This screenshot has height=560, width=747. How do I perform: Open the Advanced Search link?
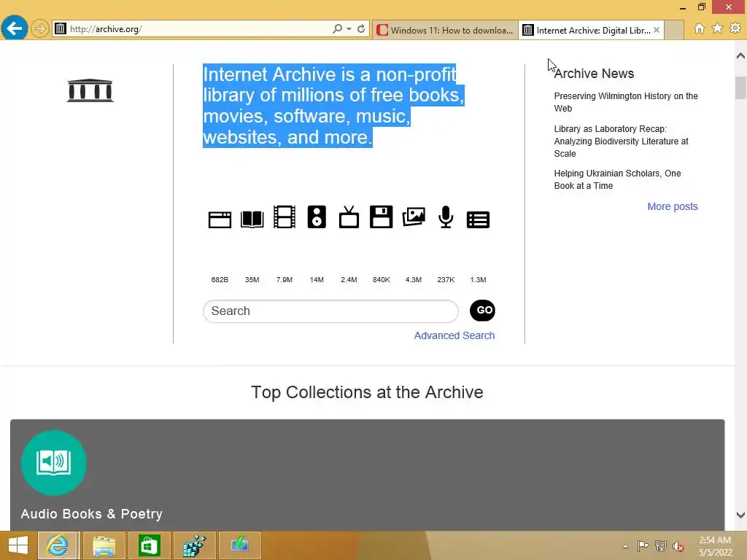[x=454, y=335]
